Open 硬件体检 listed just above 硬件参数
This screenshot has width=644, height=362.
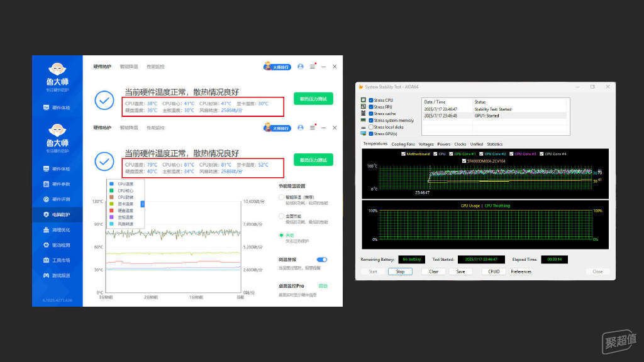pos(57,168)
